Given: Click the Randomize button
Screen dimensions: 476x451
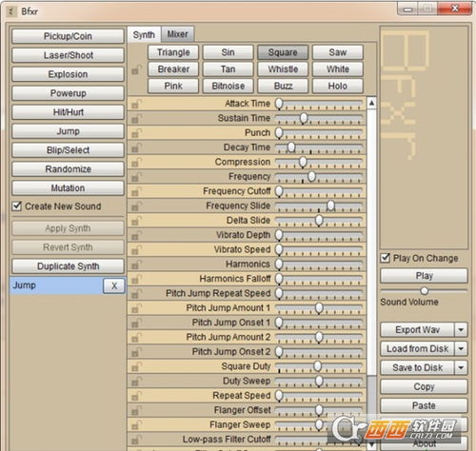Looking at the screenshot, I should [x=68, y=169].
